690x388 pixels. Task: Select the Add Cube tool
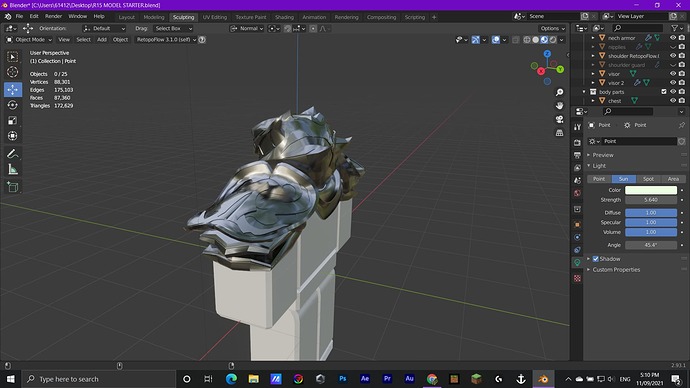coord(13,187)
